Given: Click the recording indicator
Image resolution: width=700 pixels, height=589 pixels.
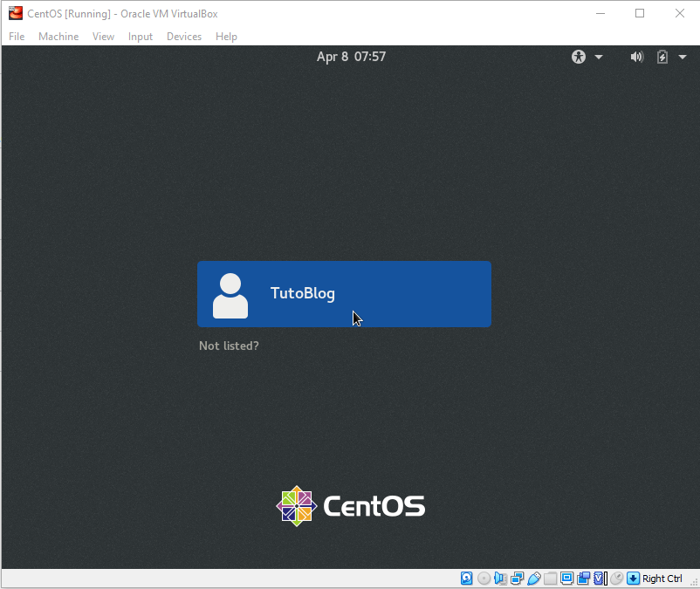Looking at the screenshot, I should (x=584, y=579).
